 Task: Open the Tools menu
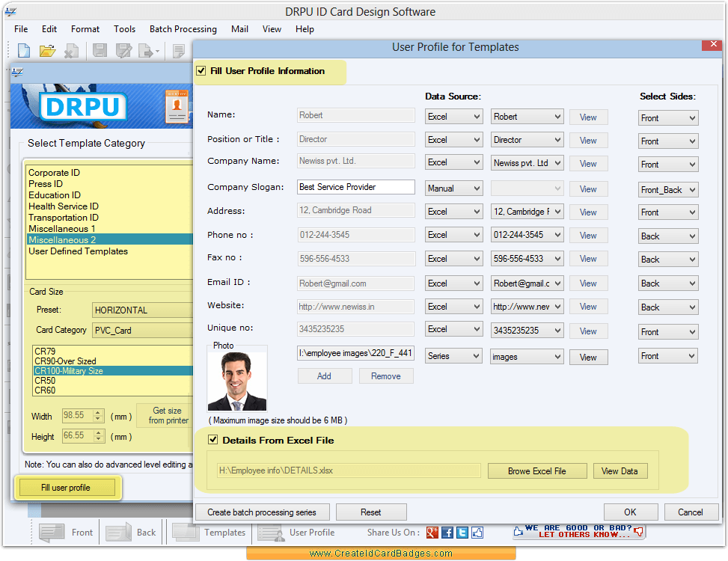click(124, 28)
